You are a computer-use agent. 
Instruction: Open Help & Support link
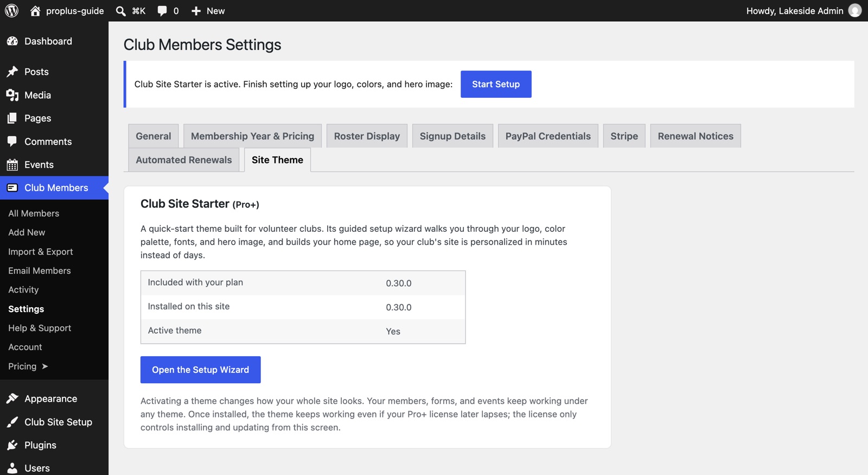coord(40,328)
